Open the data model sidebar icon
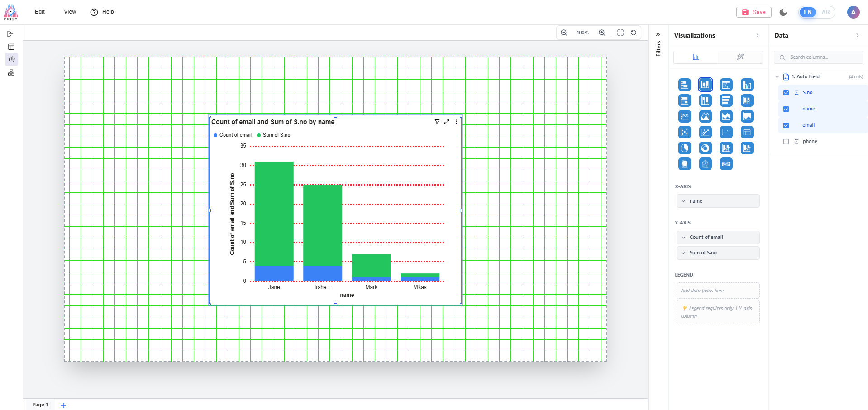Screen dimensions: 868x410 (x=11, y=72)
